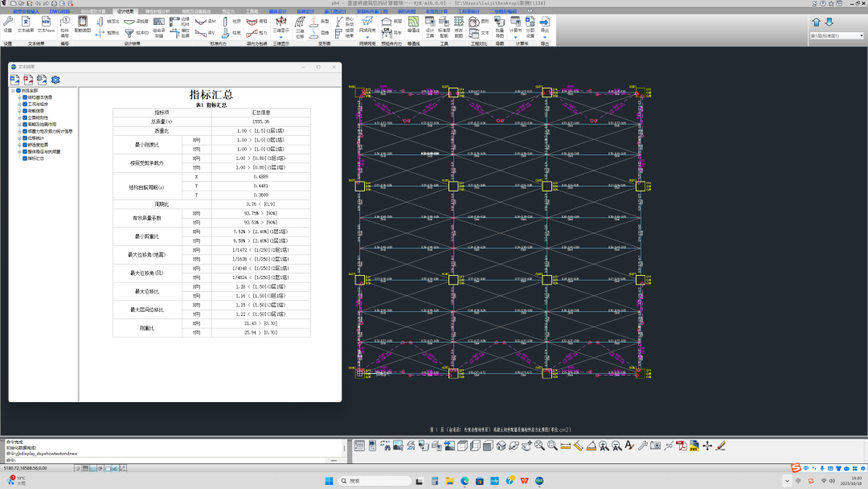Viewport: 868px width, 489px height.
Task: Open the 标准层配筋 tool
Action: (444, 27)
